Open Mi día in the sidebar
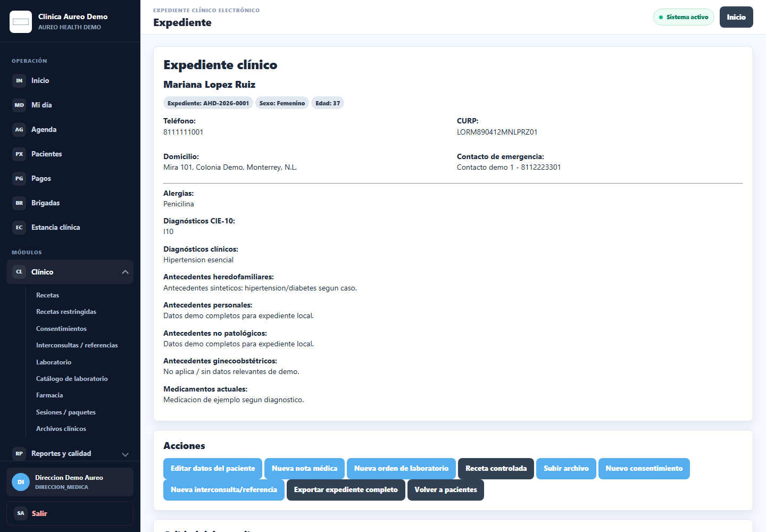Viewport: 766px width, 532px height. pos(70,105)
